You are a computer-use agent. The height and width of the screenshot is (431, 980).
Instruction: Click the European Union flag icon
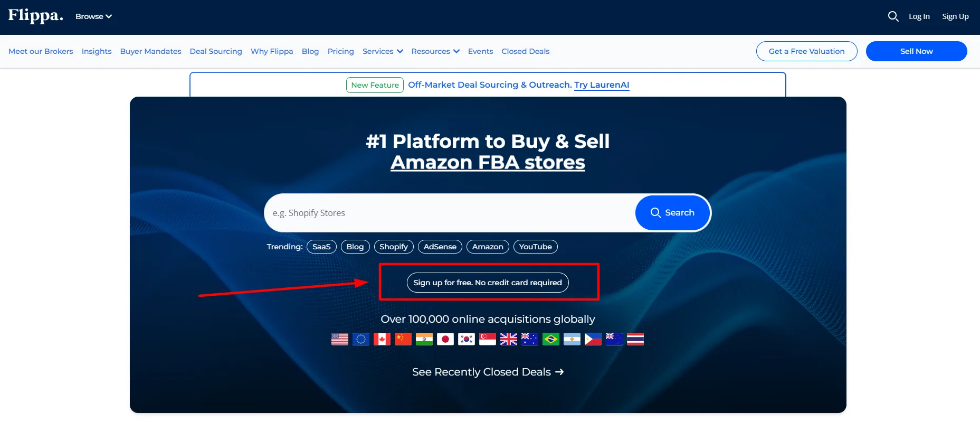pos(361,339)
